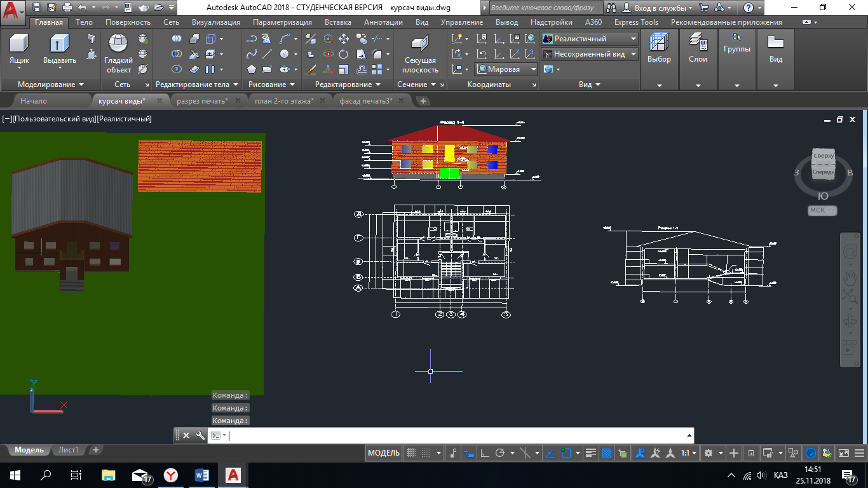Screen dimensions: 868x488
Task: Add a new drawing tab with plus button
Action: pos(423,100)
